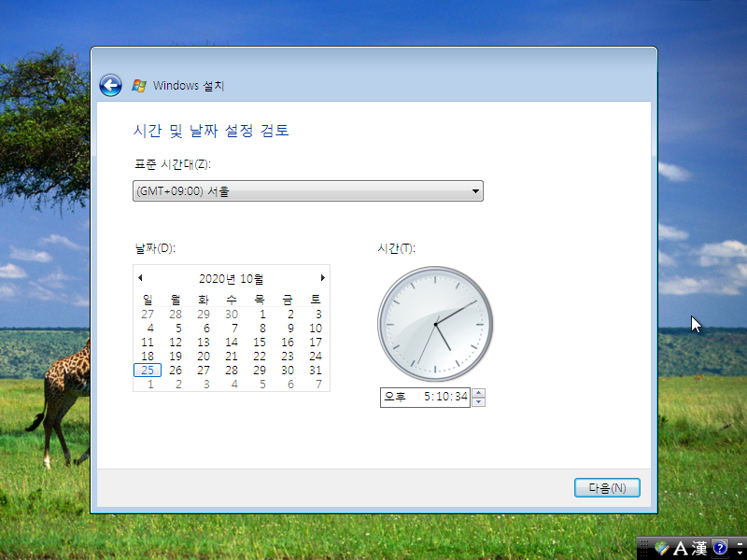Select October 29 in the calendar
The width and height of the screenshot is (747, 560).
pos(260,370)
